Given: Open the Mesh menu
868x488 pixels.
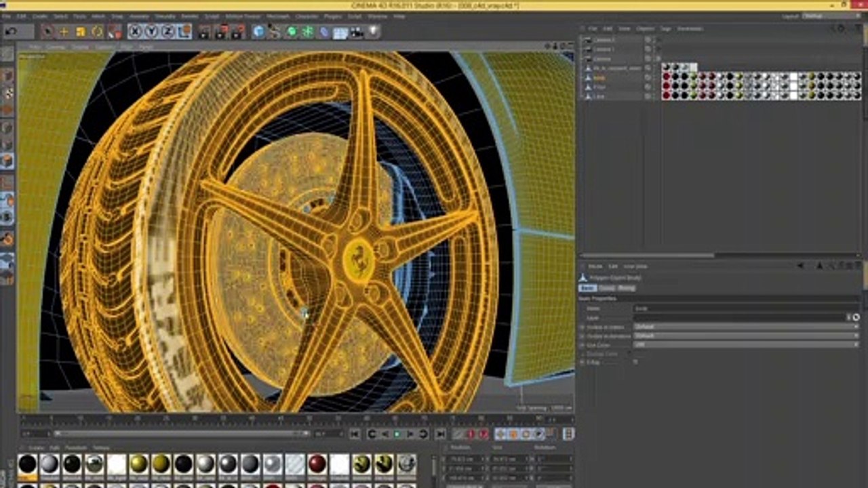Looking at the screenshot, I should pos(99,16).
